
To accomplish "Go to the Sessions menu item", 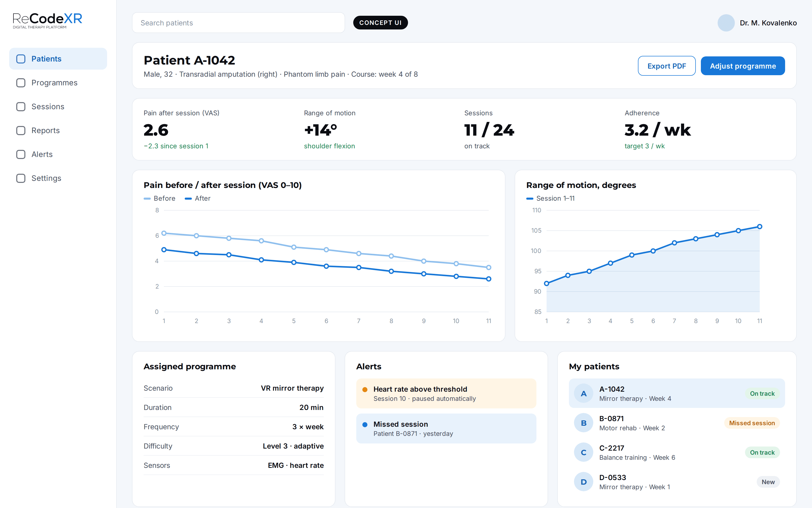I will coord(58,106).
